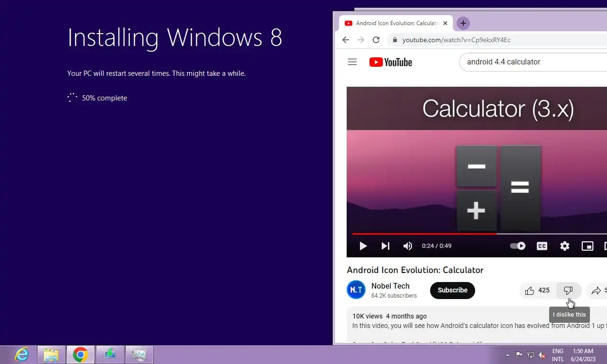The image size is (607, 364).
Task: Open the monitor graph taskbar app
Action: 139,355
